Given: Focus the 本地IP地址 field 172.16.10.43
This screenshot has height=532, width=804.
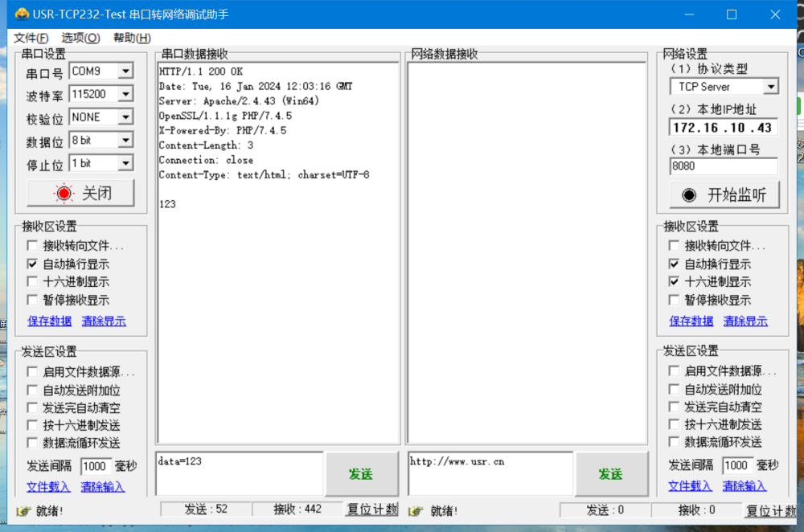Looking at the screenshot, I should click(x=724, y=128).
